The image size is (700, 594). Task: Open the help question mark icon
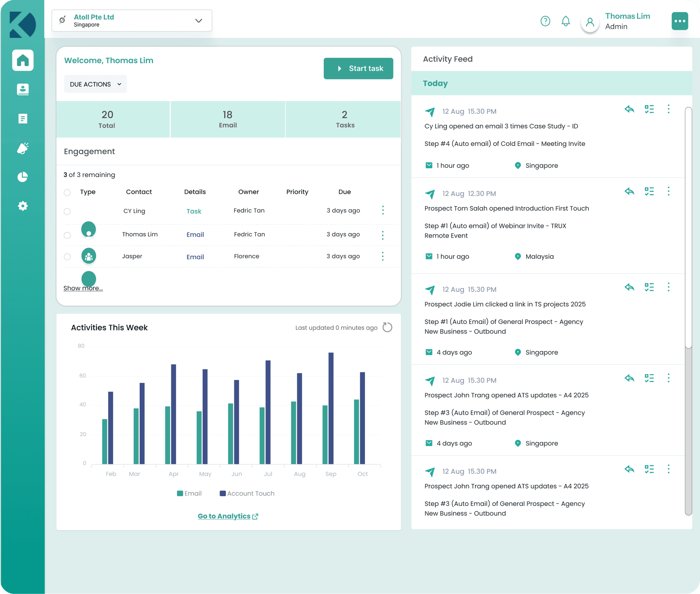pos(545,21)
